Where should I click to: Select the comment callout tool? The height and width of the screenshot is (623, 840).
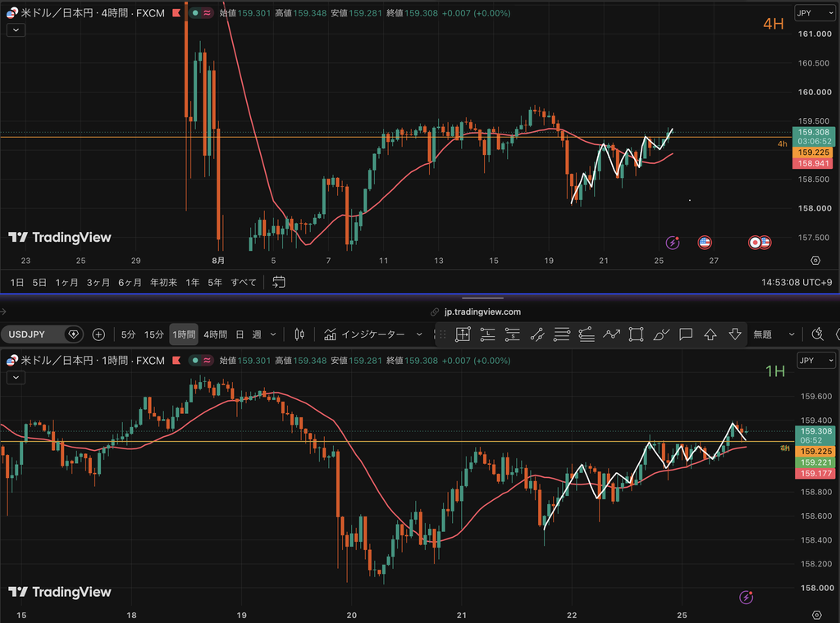686,334
